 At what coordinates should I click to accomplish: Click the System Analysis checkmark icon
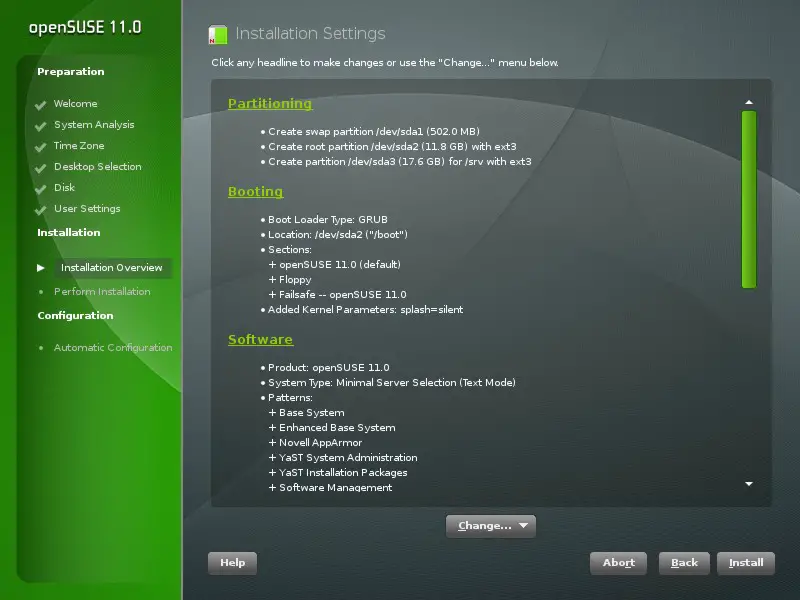(x=41, y=127)
